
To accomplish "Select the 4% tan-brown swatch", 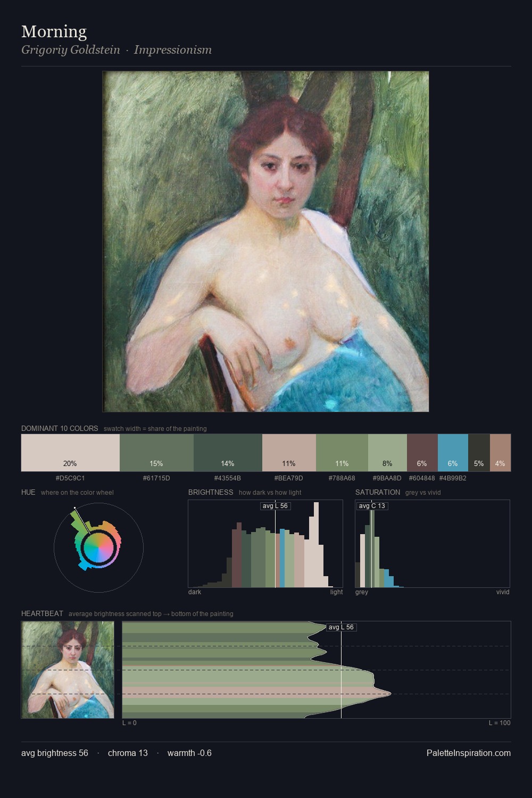I will [x=500, y=453].
